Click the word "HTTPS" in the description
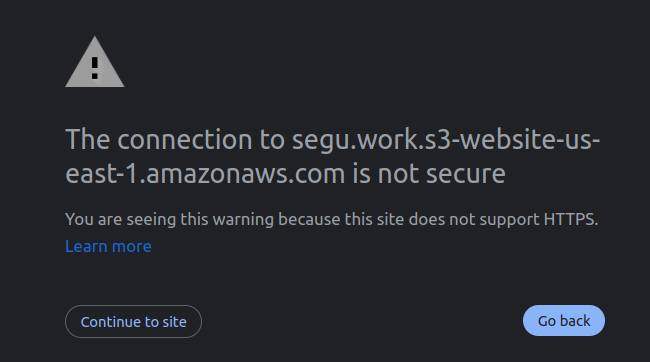Image resolution: width=650 pixels, height=362 pixels. click(x=569, y=219)
